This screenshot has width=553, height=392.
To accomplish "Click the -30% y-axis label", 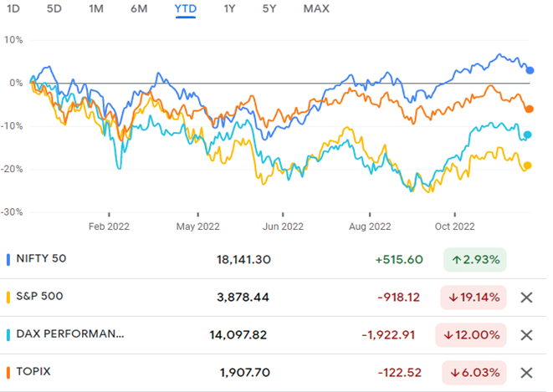I will point(12,212).
